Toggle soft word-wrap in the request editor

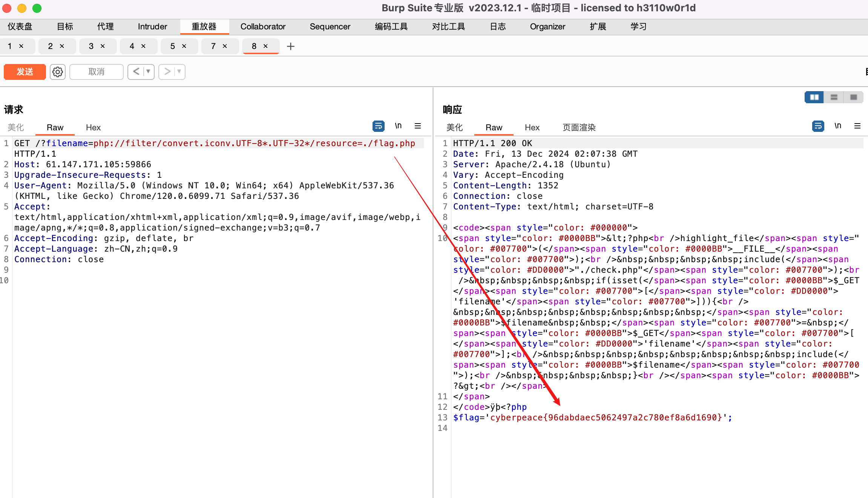[x=379, y=126]
